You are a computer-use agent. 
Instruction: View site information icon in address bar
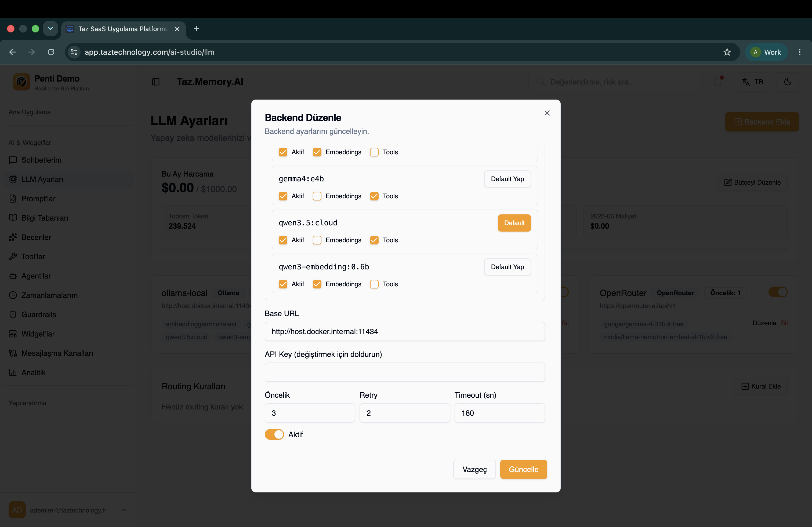(x=74, y=52)
